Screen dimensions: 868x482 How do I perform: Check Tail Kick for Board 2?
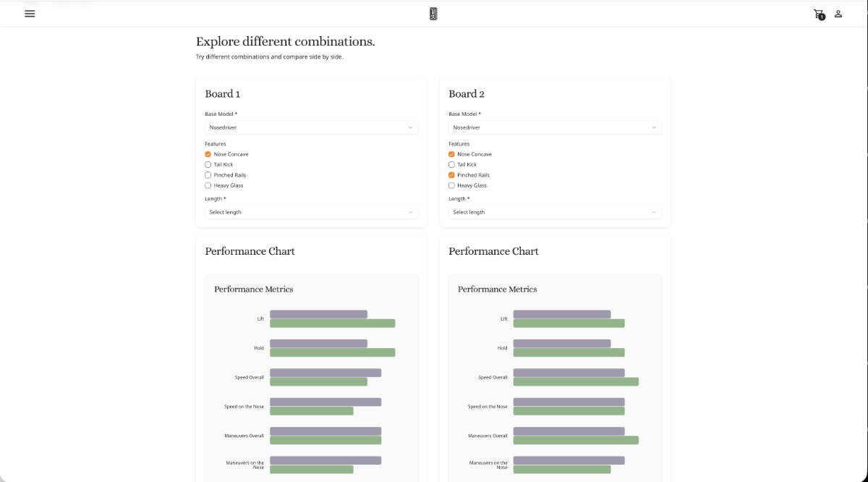[451, 164]
